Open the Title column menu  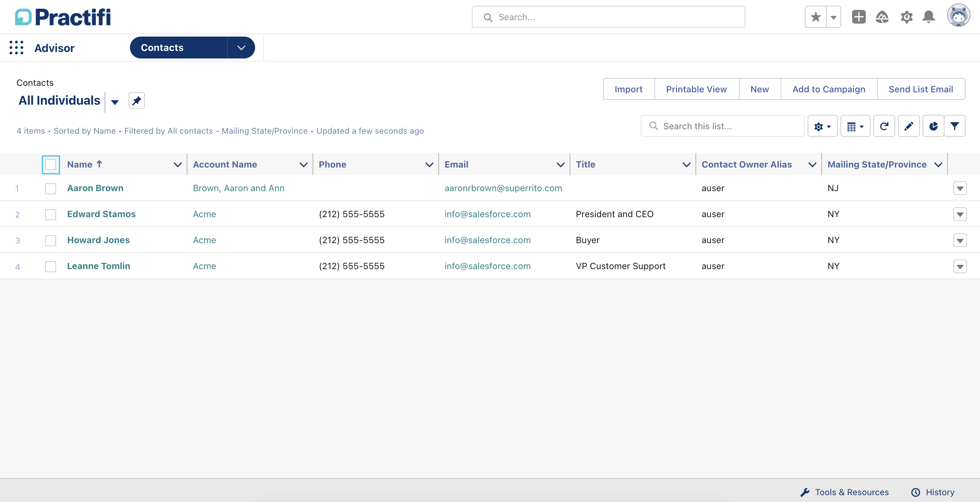click(686, 164)
